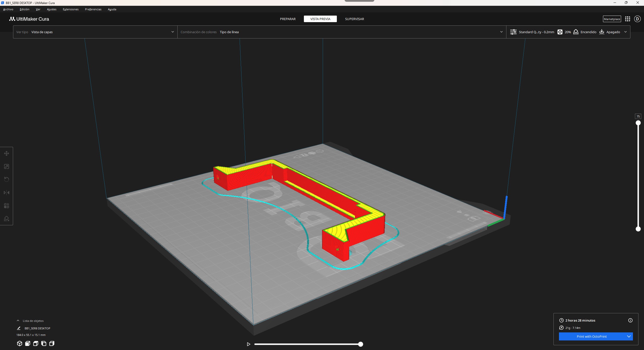Select the Rotate tool in left toolbar
The image size is (644, 350).
[7, 180]
